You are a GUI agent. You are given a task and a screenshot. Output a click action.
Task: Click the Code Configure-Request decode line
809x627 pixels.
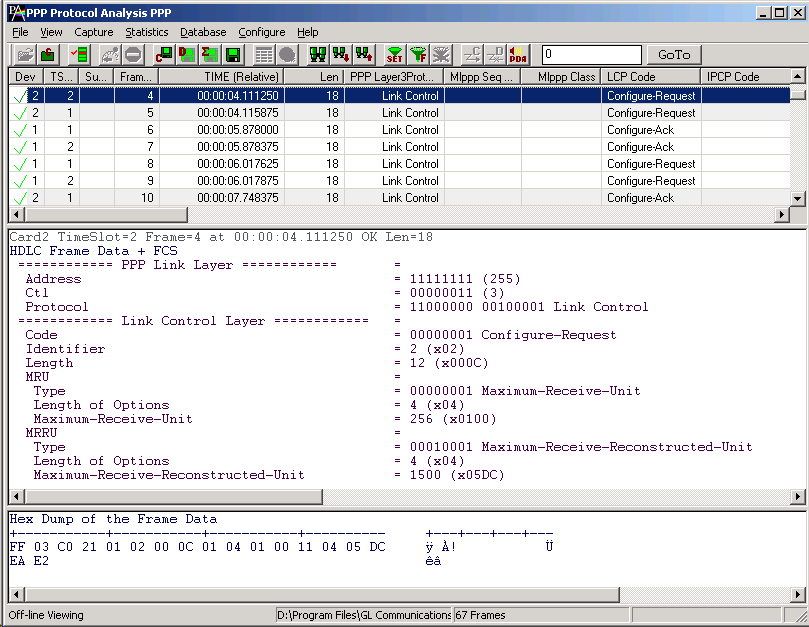click(x=321, y=335)
